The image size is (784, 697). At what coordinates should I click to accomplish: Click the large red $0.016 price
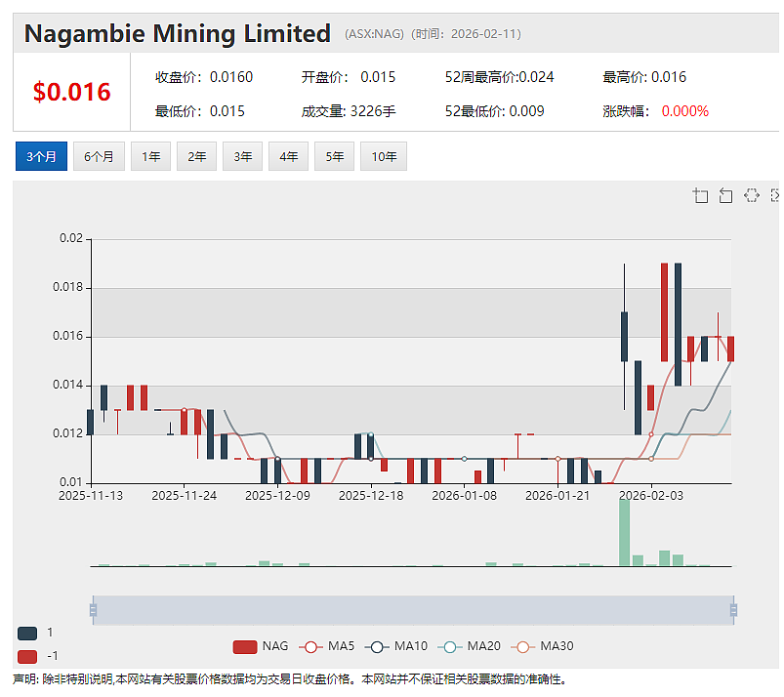tap(72, 92)
